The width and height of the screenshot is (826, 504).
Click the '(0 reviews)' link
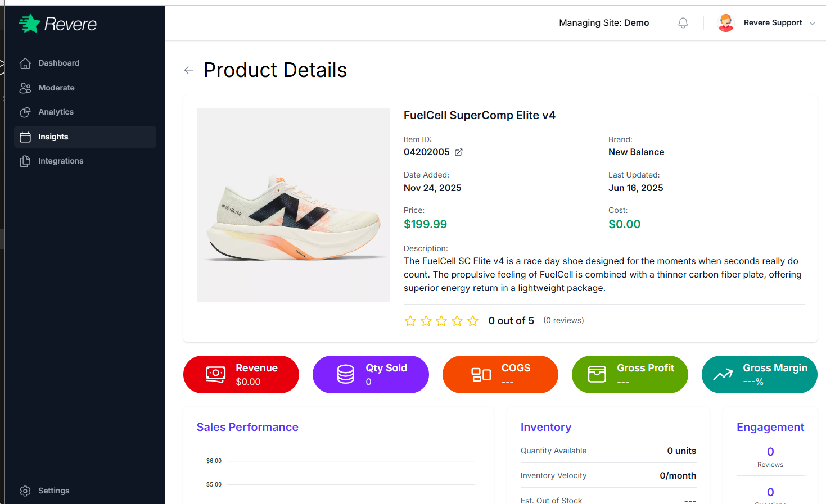pos(563,320)
